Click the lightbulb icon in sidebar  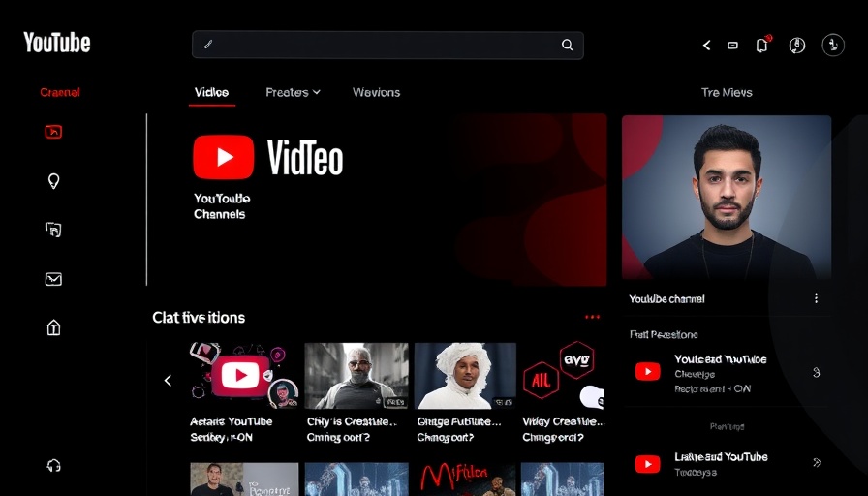[x=53, y=181]
